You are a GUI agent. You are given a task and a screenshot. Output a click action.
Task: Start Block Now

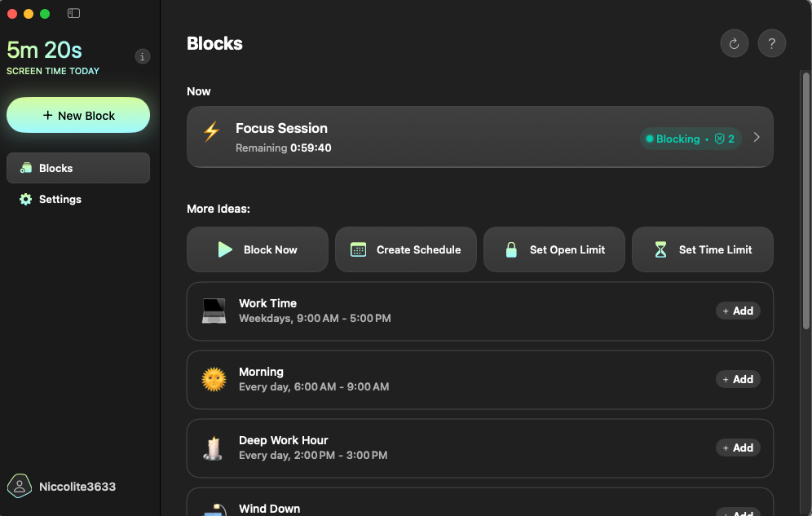258,249
